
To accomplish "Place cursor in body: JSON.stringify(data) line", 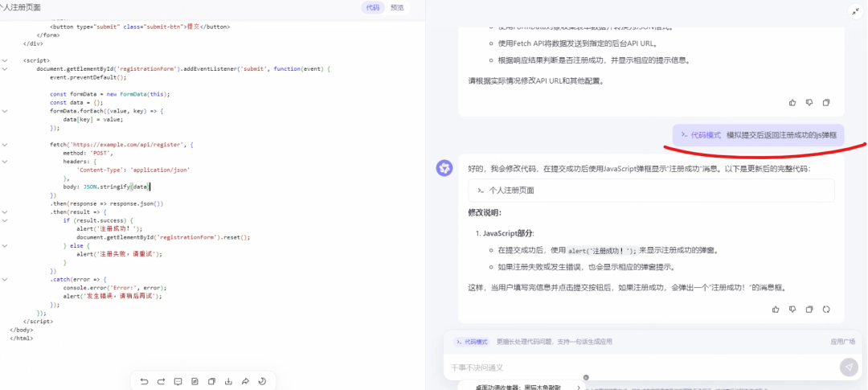I will [107, 187].
